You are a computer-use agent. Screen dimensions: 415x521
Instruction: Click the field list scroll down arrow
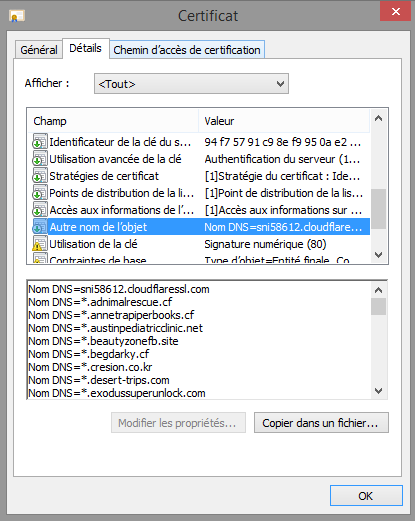pos(379,255)
